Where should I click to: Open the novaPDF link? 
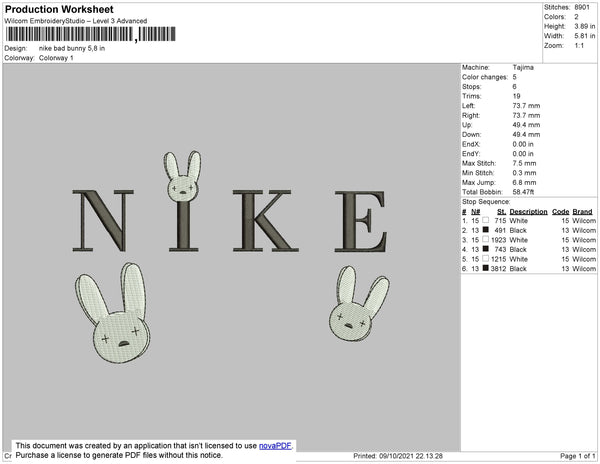[x=276, y=445]
